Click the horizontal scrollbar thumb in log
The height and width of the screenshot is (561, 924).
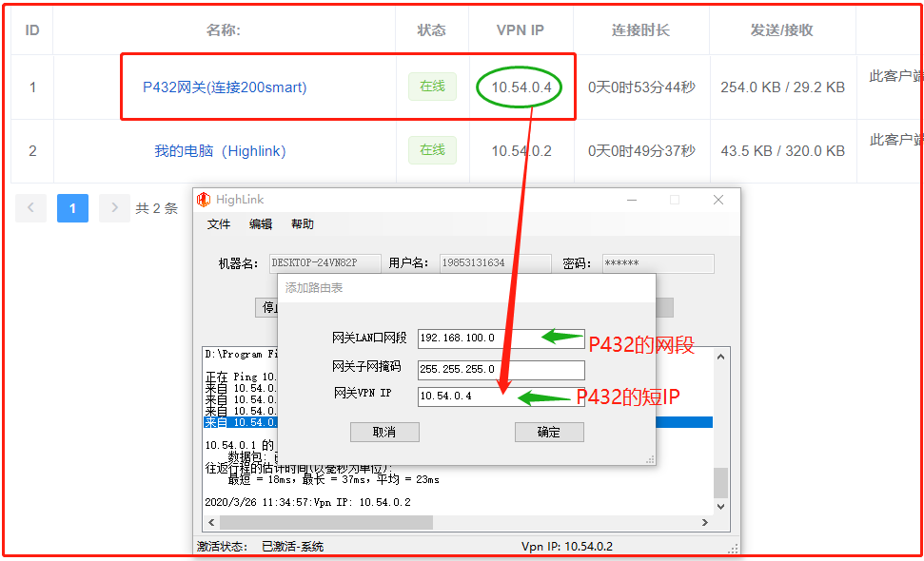click(x=326, y=522)
